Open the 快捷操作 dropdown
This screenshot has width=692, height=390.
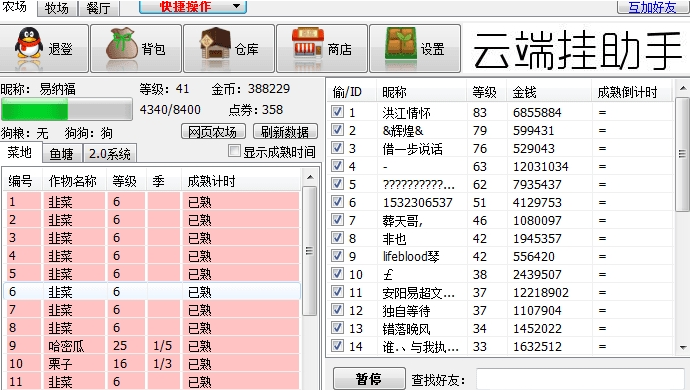point(192,6)
